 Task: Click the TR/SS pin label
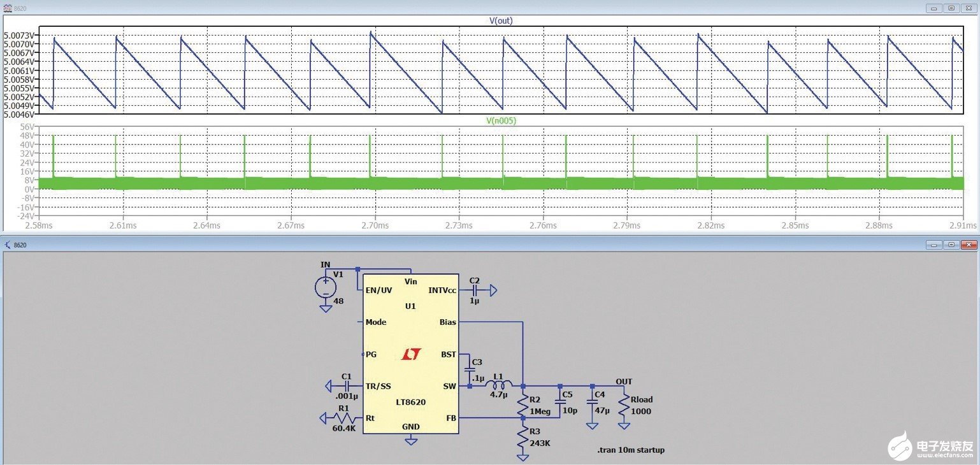pos(378,386)
